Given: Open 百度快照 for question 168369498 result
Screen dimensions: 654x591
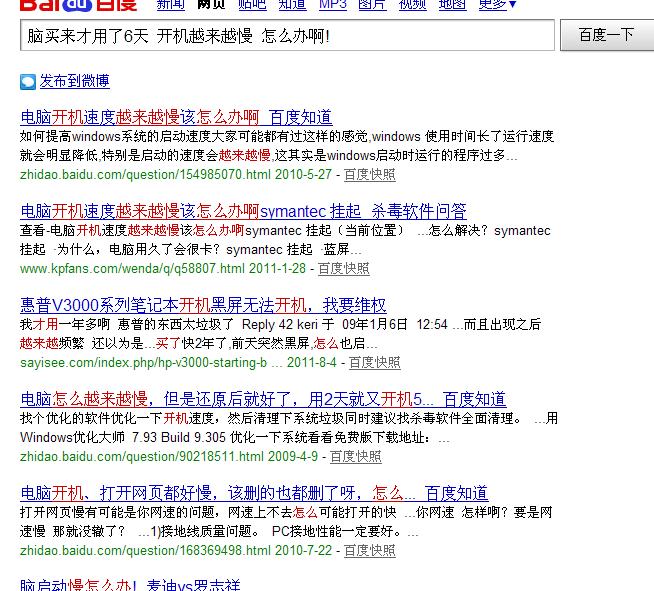Looking at the screenshot, I should [x=370, y=550].
